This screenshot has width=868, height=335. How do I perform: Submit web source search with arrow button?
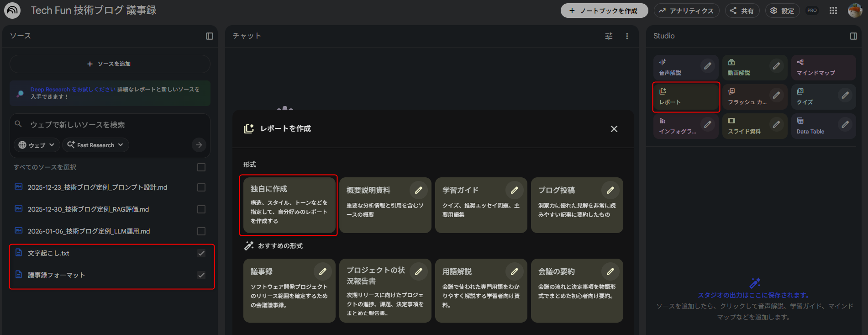[199, 145]
